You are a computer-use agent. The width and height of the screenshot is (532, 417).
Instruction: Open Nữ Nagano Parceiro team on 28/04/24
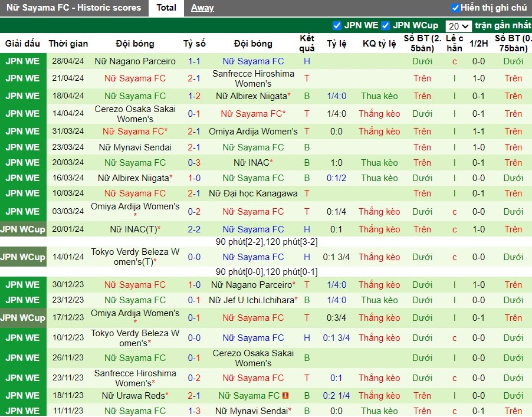tap(135, 61)
